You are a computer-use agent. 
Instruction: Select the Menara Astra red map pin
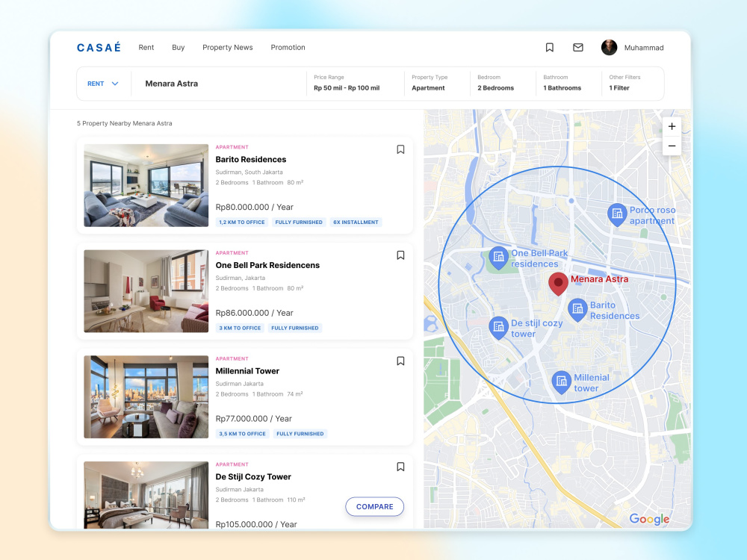click(558, 284)
